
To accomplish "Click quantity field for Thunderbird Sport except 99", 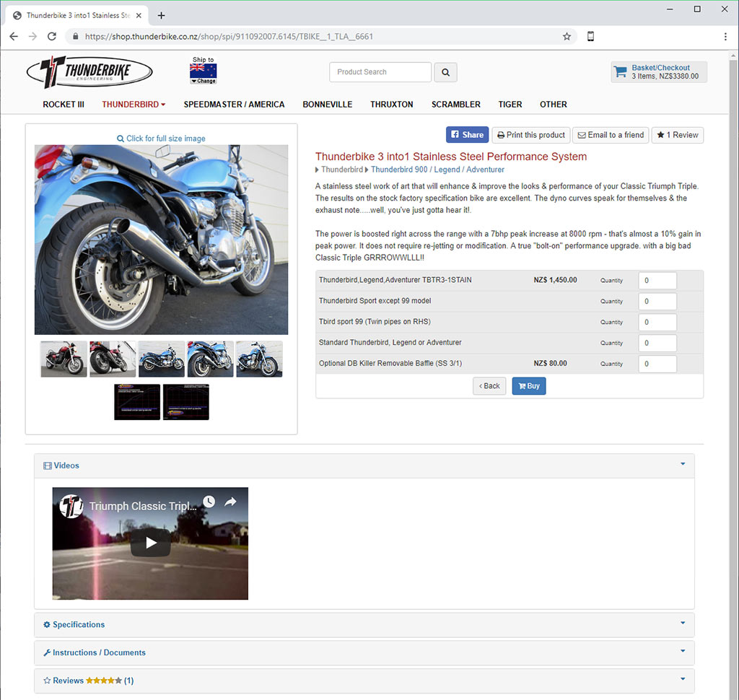I will coord(657,301).
